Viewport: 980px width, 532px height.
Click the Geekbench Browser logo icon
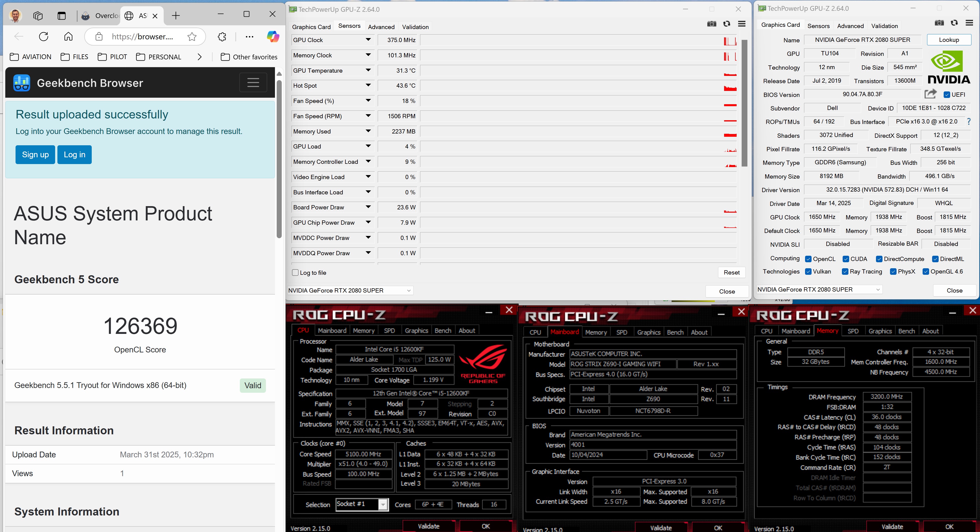(22, 82)
